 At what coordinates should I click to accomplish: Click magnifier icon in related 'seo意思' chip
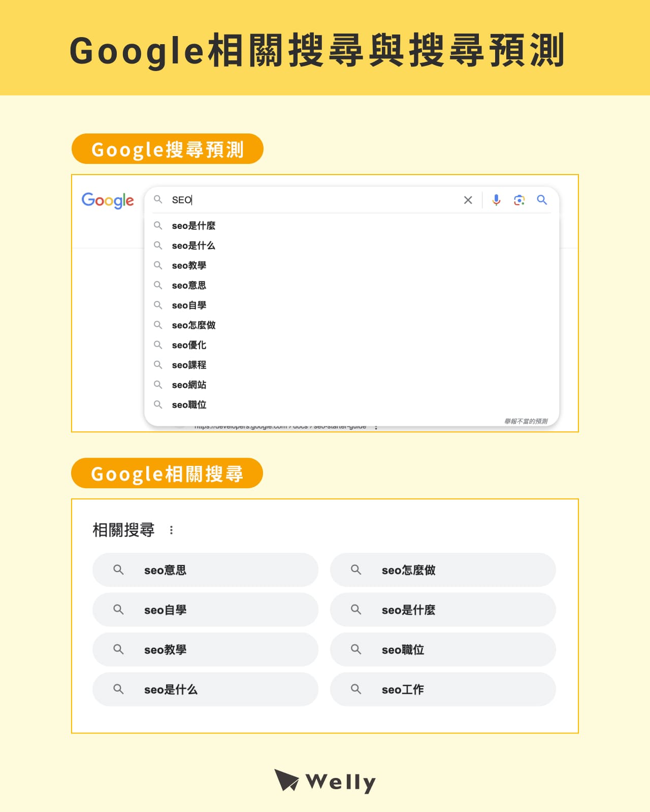pos(118,569)
